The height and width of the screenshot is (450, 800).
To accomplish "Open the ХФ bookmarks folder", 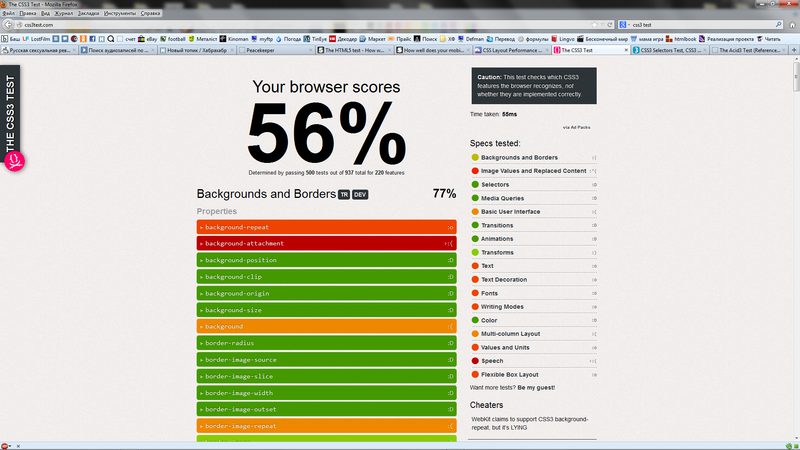I will point(447,39).
